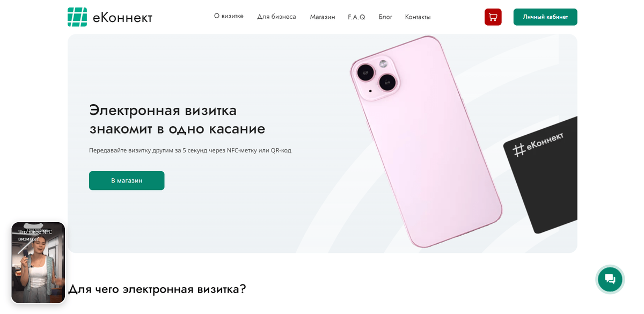This screenshot has height=314, width=644.
Task: Click the pink iPhone image
Action: click(426, 141)
